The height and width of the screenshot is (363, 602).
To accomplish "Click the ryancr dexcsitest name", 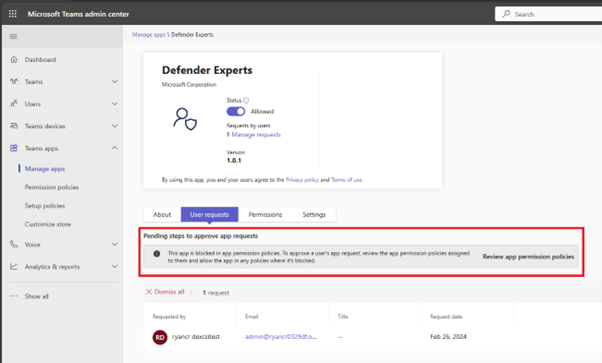I will pos(196,336).
